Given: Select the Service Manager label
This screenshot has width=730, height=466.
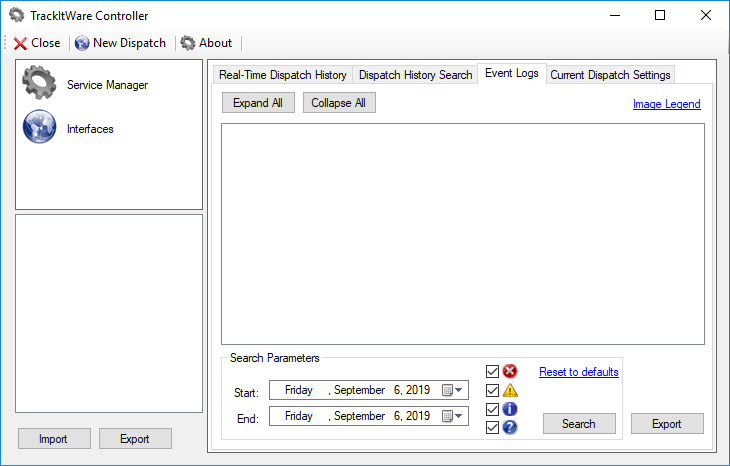Looking at the screenshot, I should pos(108,85).
